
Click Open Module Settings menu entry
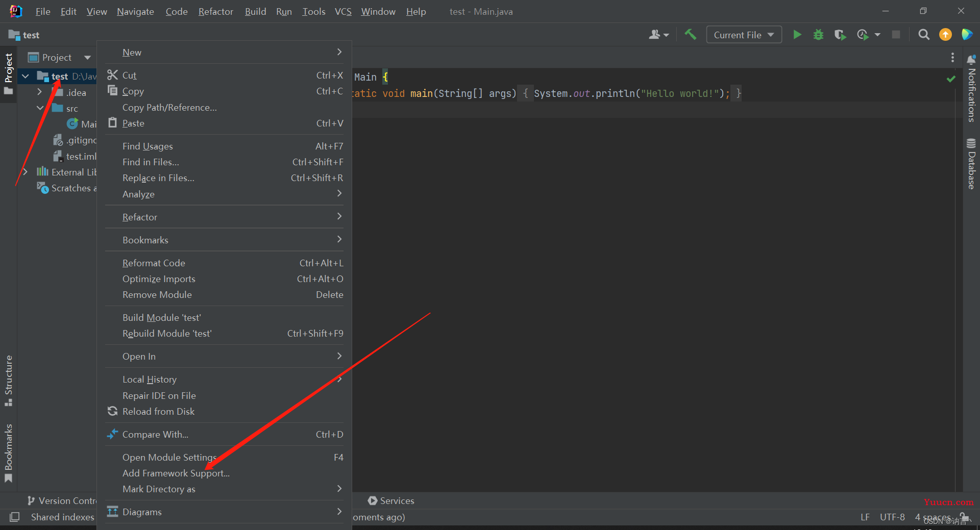coord(169,458)
